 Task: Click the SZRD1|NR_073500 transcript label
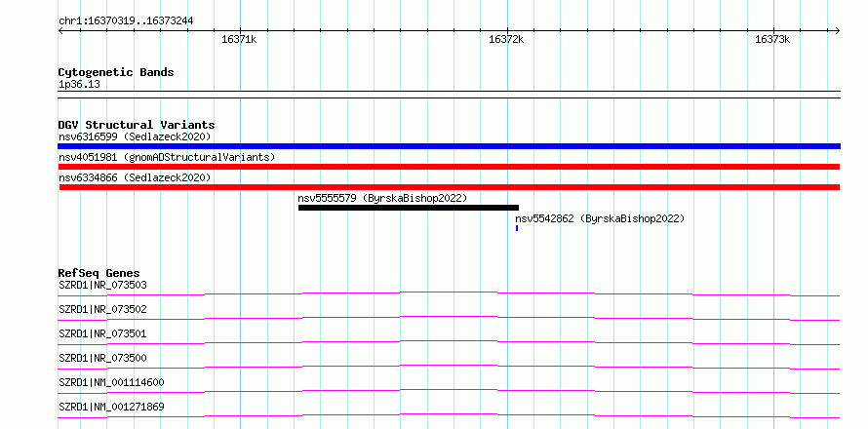[102, 358]
